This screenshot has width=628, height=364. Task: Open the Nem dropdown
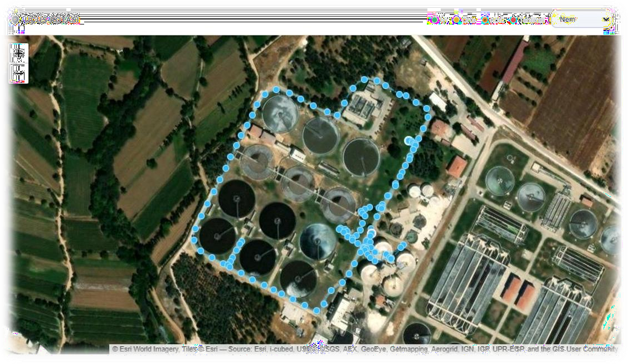(582, 19)
